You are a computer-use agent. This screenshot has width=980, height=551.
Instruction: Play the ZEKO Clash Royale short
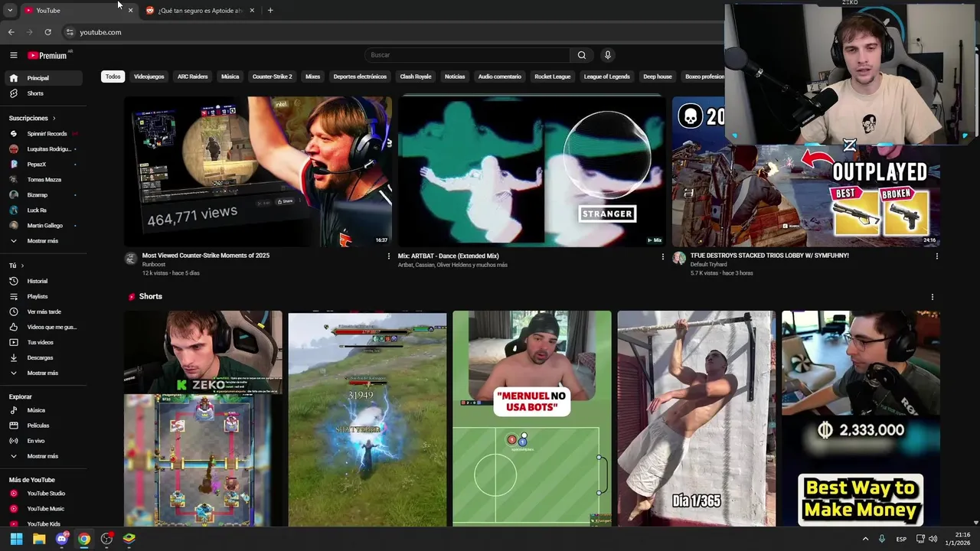tap(203, 419)
